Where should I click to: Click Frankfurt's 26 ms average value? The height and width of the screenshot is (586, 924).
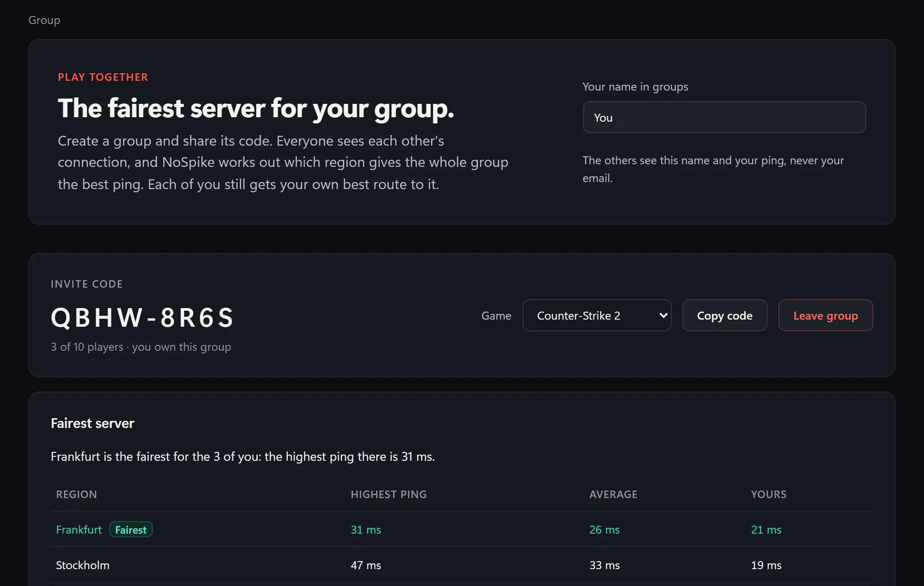pos(604,530)
